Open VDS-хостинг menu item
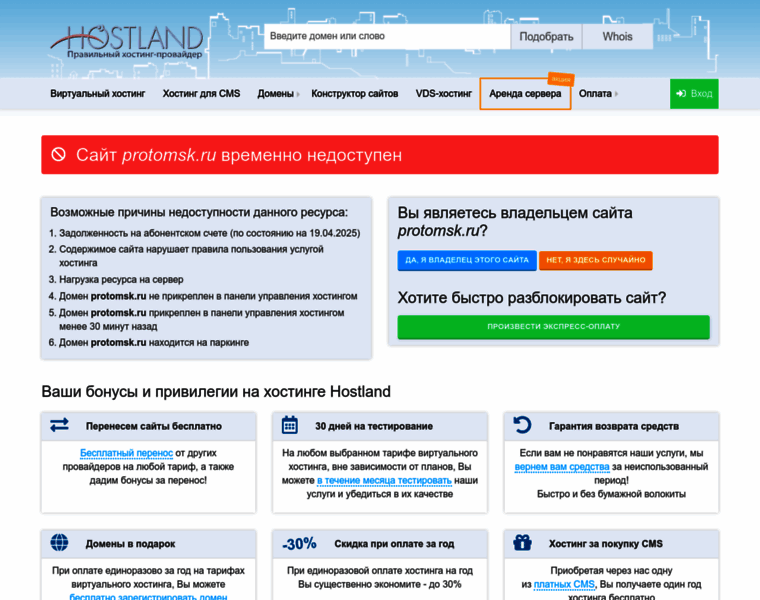The image size is (760, 600). (x=443, y=94)
